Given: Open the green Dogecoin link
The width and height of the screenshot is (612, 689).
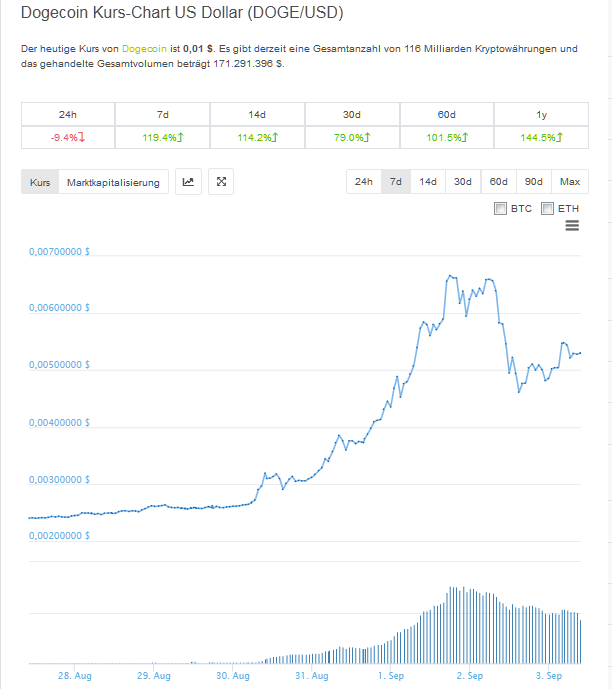Looking at the screenshot, I should pyautogui.click(x=144, y=49).
